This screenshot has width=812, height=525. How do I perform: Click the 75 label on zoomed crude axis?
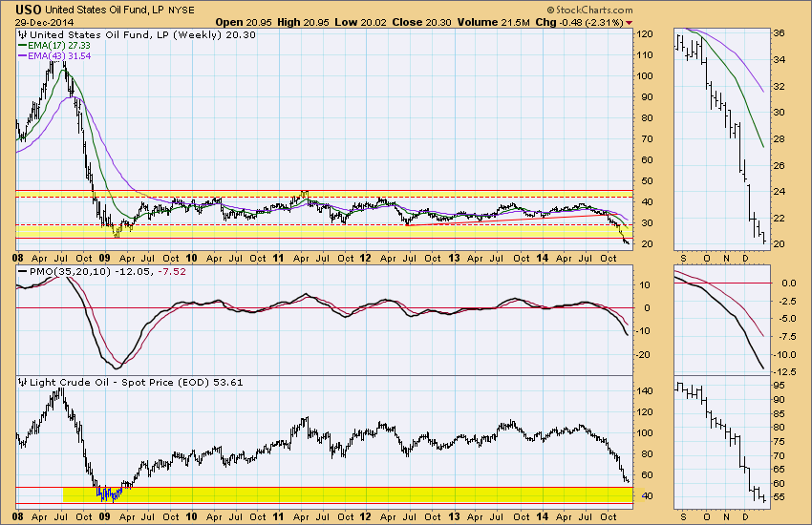(779, 442)
